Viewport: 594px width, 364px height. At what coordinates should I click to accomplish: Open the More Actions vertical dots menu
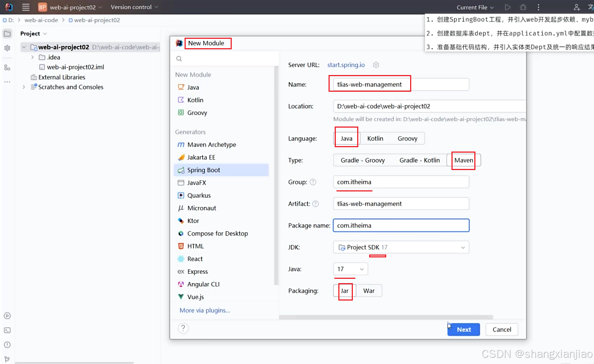[x=539, y=7]
